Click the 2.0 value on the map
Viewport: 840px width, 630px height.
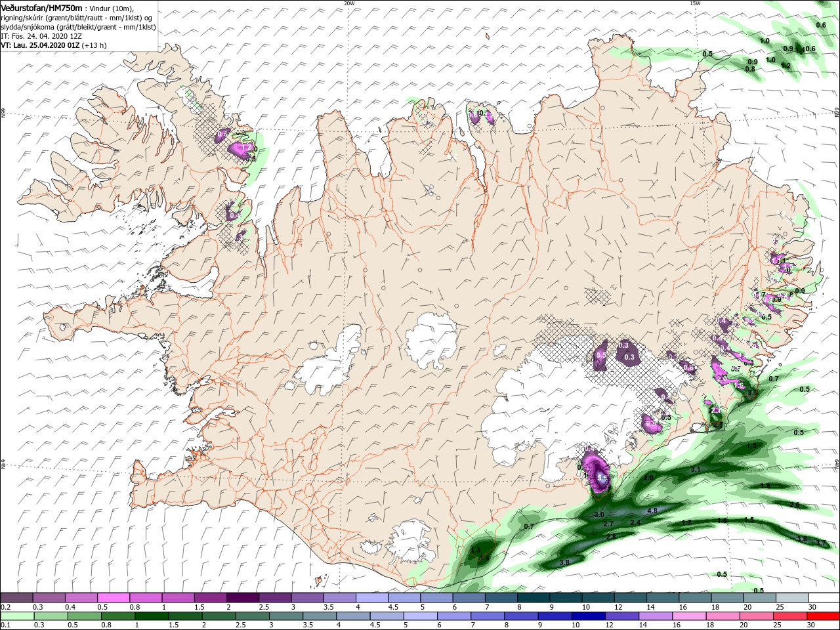click(x=649, y=478)
